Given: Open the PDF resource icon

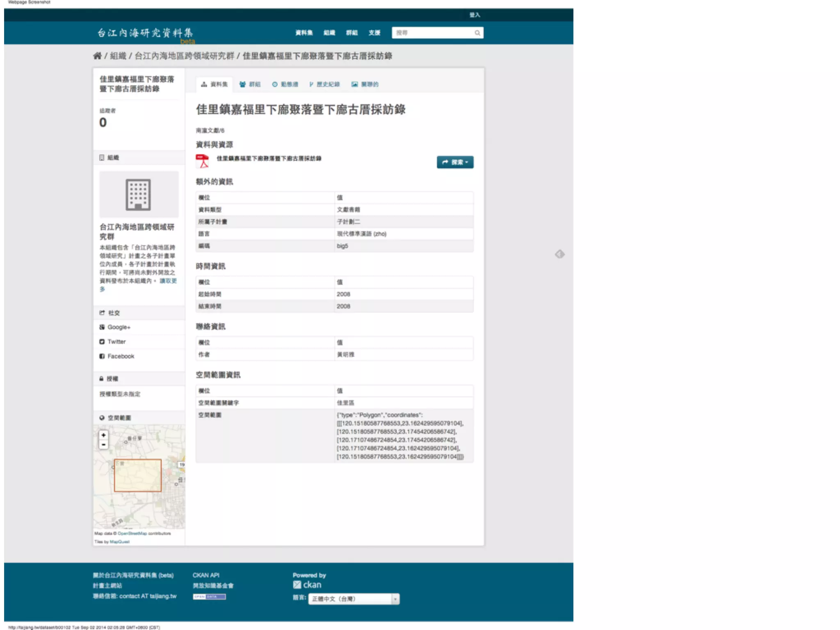Looking at the screenshot, I should point(202,161).
